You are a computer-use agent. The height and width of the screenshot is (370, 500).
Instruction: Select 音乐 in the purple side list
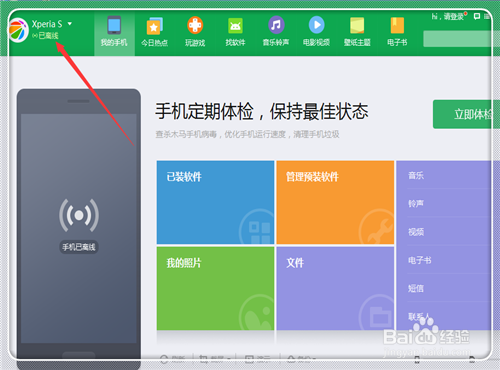[x=416, y=175]
